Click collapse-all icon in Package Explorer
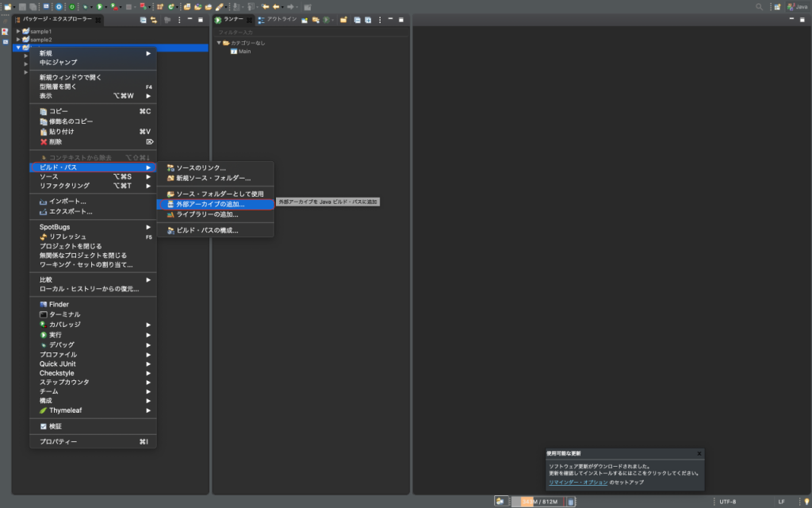This screenshot has height=508, width=812. click(143, 19)
